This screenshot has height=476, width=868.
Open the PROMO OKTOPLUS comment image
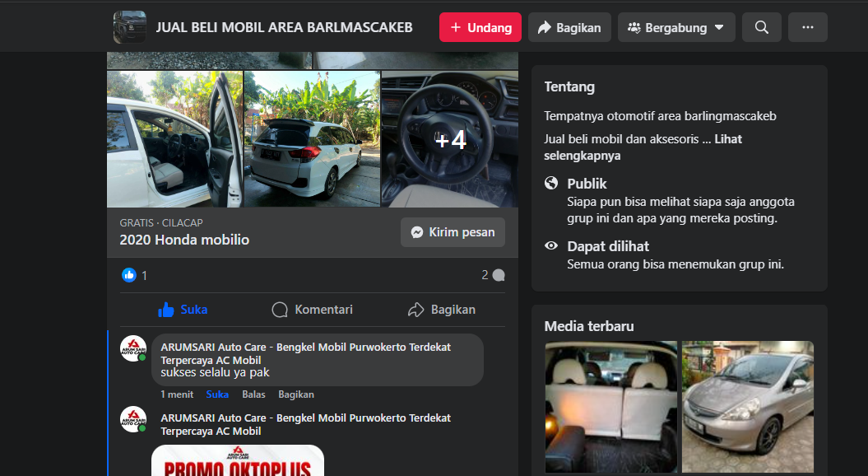pos(238,460)
